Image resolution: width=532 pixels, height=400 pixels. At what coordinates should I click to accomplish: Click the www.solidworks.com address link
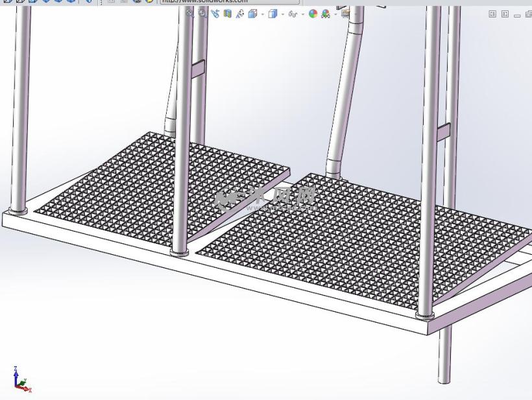(x=208, y=3)
